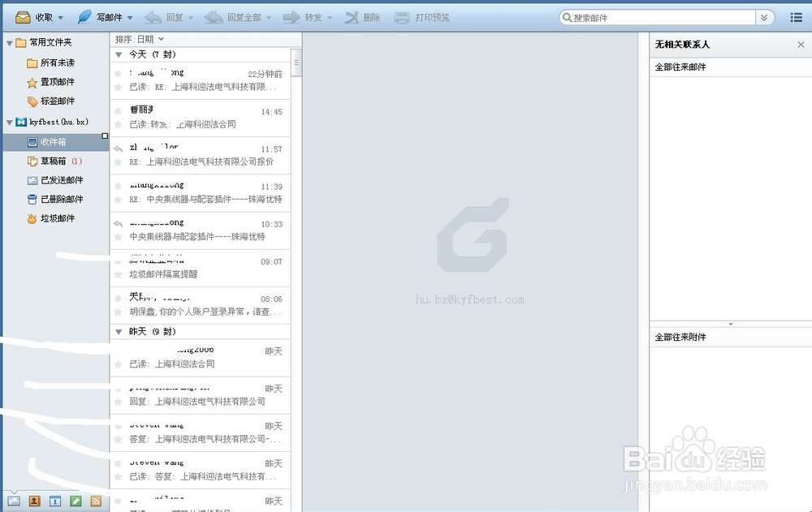Open the 回复全部 dropdown arrow

point(269,18)
